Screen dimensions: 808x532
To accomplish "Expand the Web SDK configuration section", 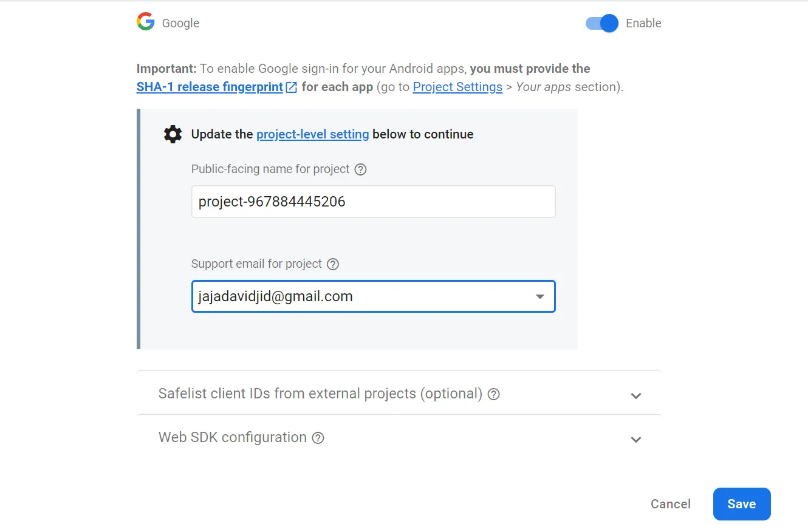I will (636, 439).
